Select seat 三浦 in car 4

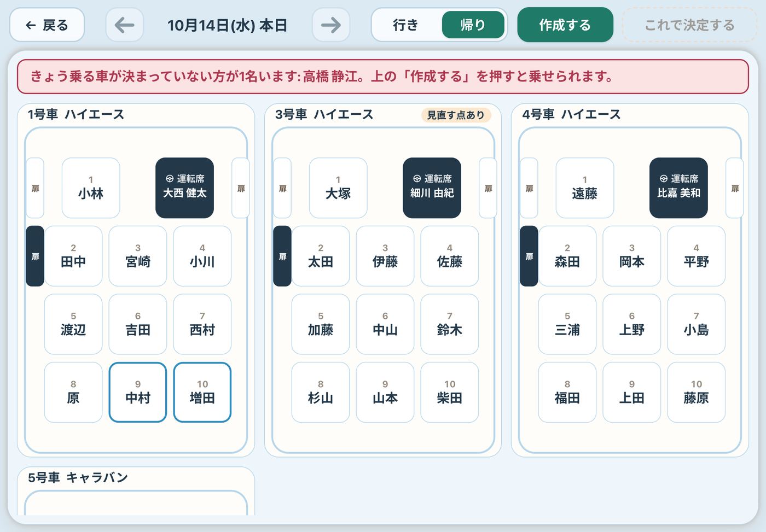567,324
